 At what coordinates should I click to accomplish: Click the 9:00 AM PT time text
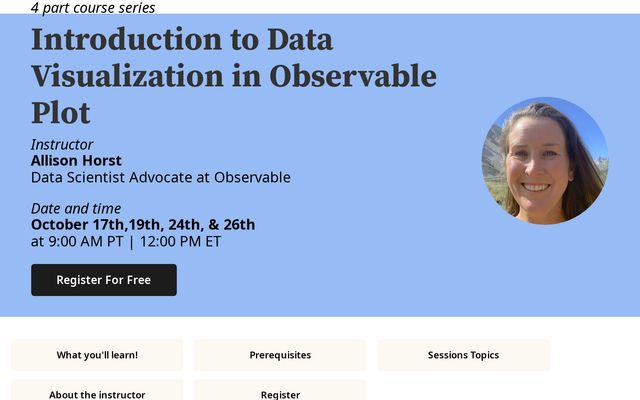tap(86, 241)
